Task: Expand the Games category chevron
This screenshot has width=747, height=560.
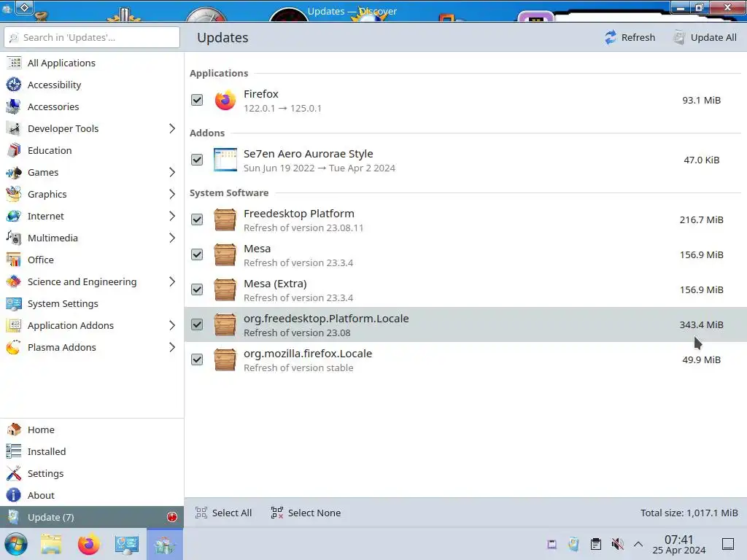Action: [172, 172]
